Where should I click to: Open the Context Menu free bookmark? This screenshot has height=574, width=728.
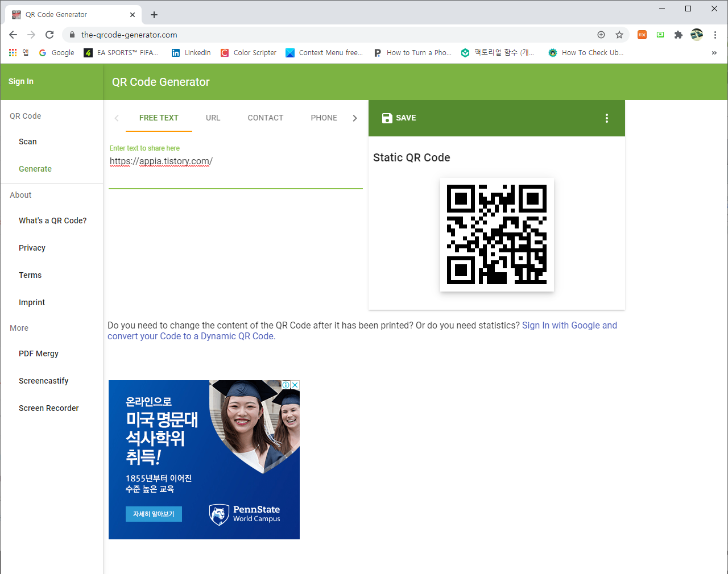pos(324,52)
